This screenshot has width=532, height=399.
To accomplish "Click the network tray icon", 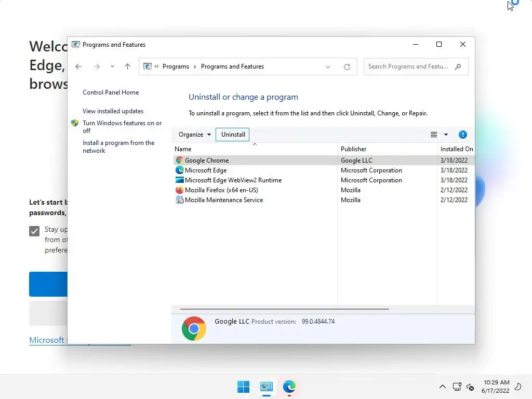I will 457,387.
